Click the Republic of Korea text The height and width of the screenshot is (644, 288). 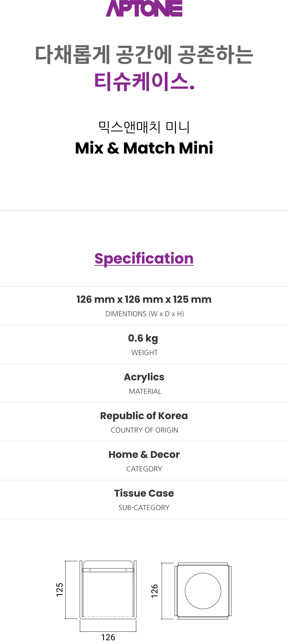coord(144,416)
